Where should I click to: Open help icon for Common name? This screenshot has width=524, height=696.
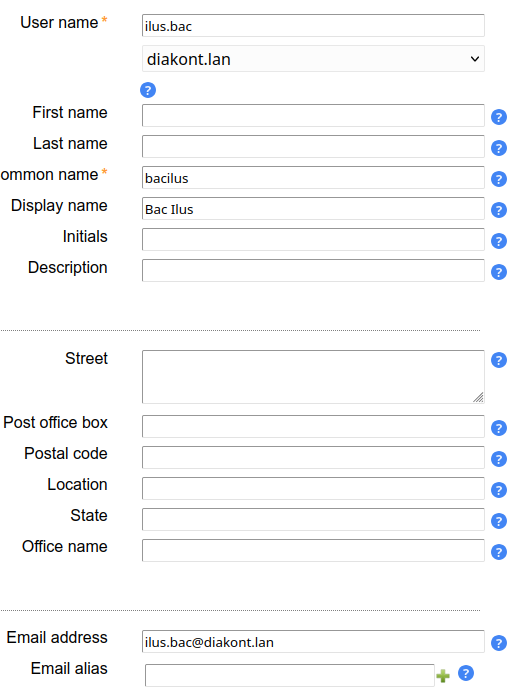pos(499,179)
